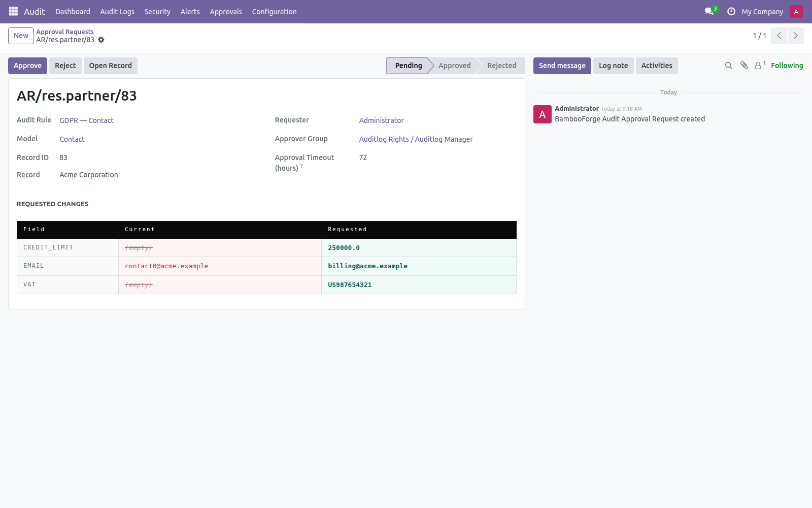The height and width of the screenshot is (508, 812).
Task: Open the Security menu
Action: coord(157,12)
